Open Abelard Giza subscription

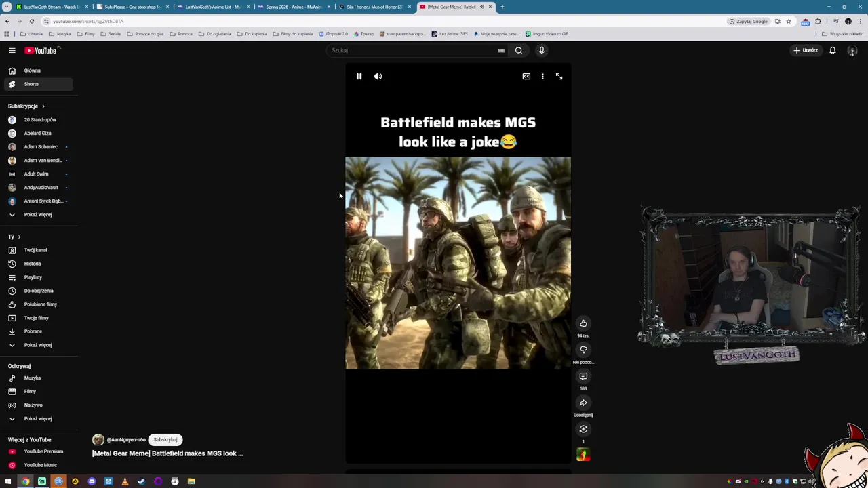click(38, 134)
